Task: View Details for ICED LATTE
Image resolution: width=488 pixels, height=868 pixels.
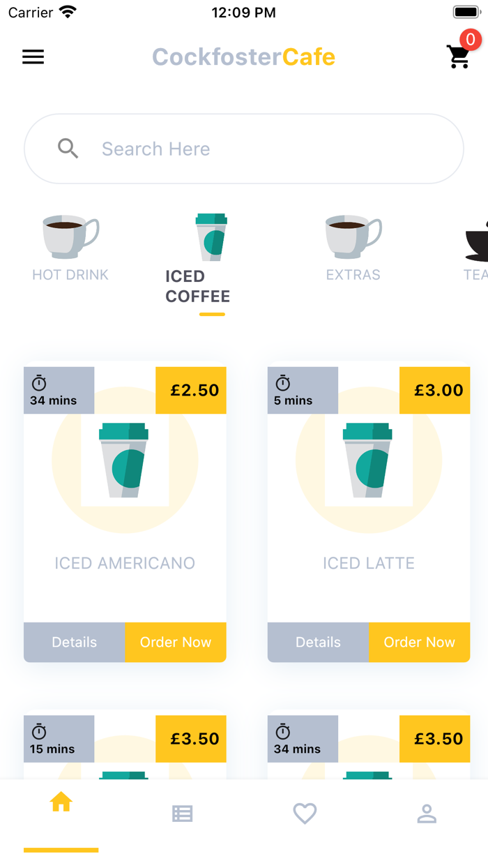Action: pos(318,642)
